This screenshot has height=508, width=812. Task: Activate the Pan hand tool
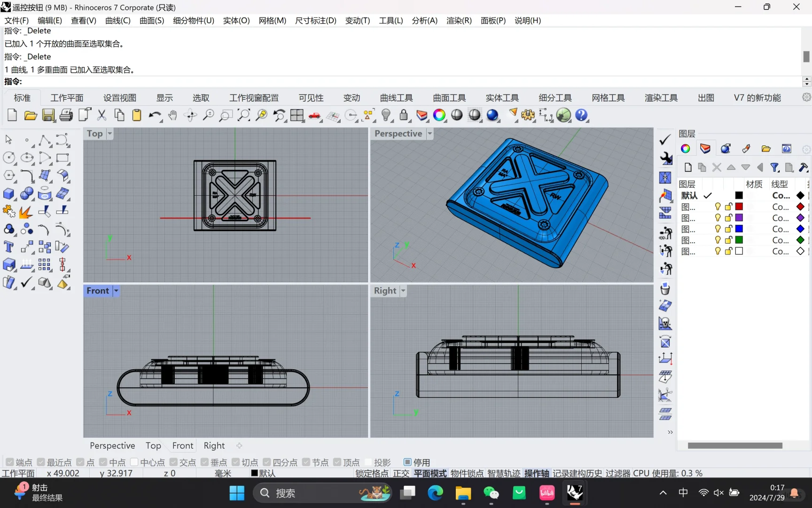pyautogui.click(x=172, y=115)
